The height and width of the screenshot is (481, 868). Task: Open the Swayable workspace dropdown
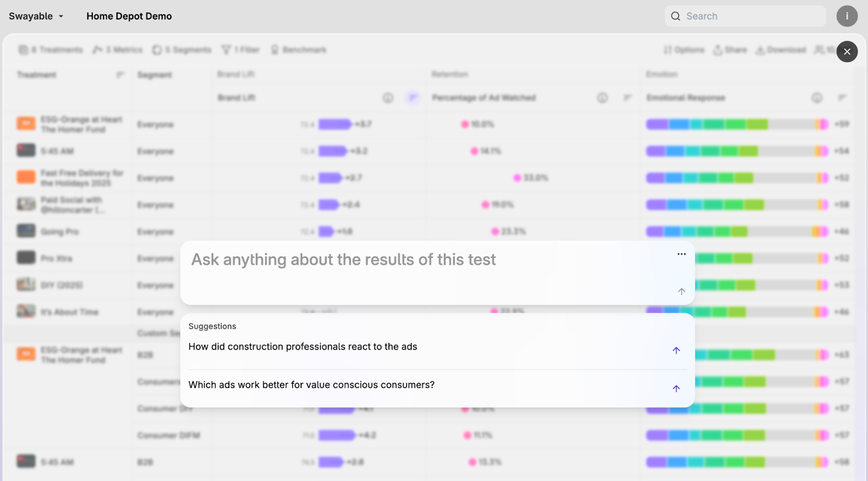coord(36,16)
